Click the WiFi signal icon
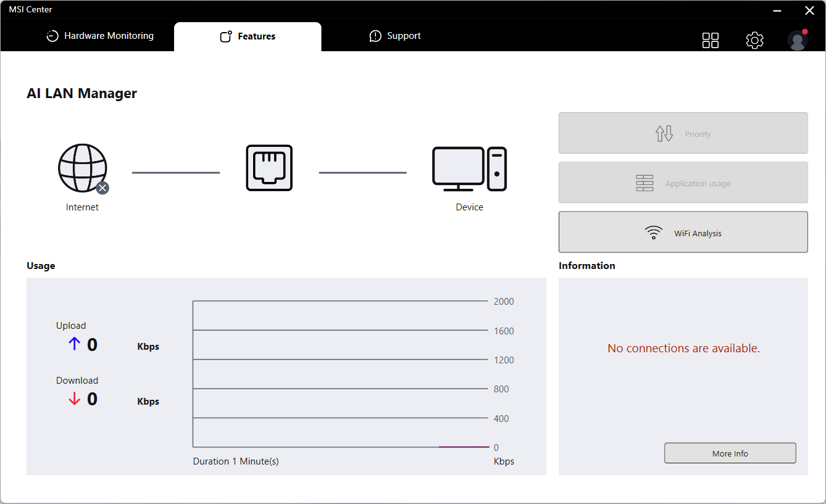 point(654,233)
